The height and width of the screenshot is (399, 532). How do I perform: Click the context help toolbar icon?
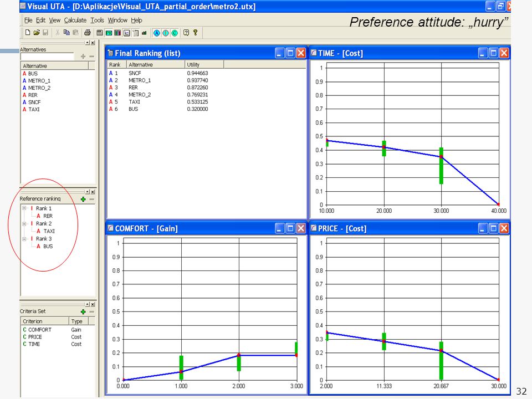pyautogui.click(x=186, y=33)
